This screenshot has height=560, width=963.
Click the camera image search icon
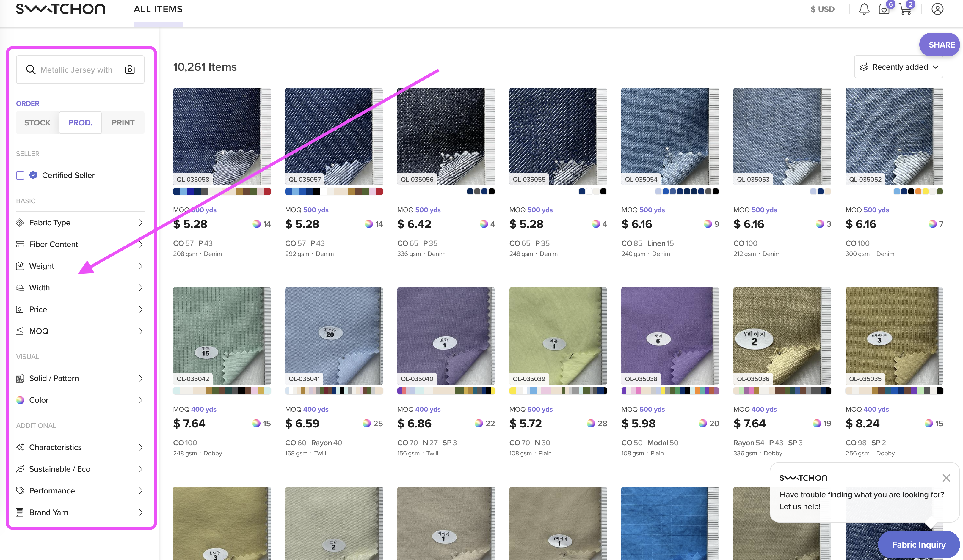pos(130,70)
